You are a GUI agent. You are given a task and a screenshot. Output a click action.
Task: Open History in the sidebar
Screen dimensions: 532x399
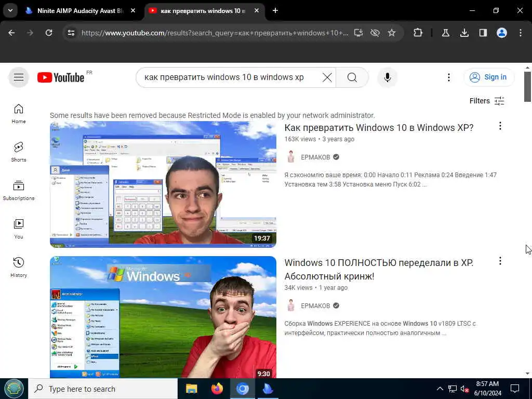(x=19, y=268)
